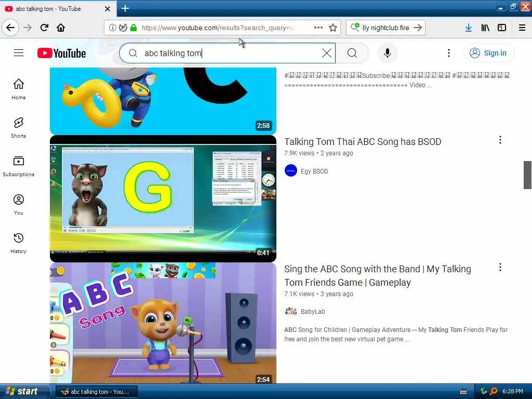Open the ABC Song gameplay thumbnail
The image size is (532, 399).
[163, 323]
